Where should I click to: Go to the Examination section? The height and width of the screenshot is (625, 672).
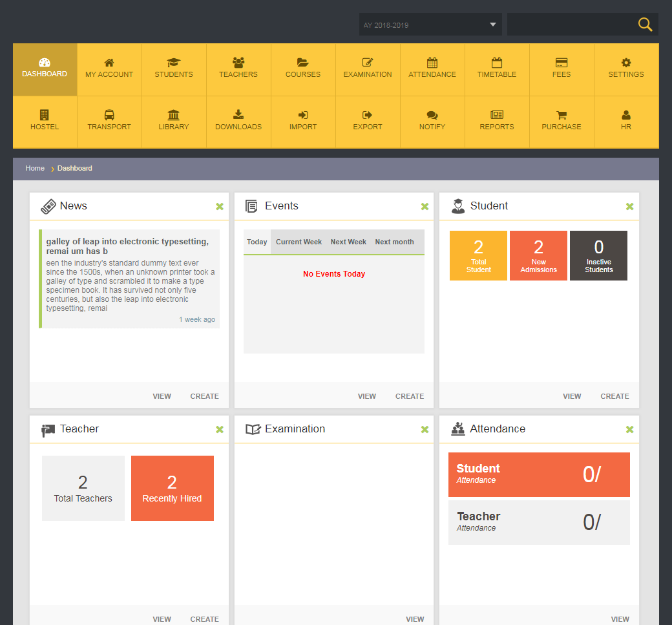coord(367,69)
